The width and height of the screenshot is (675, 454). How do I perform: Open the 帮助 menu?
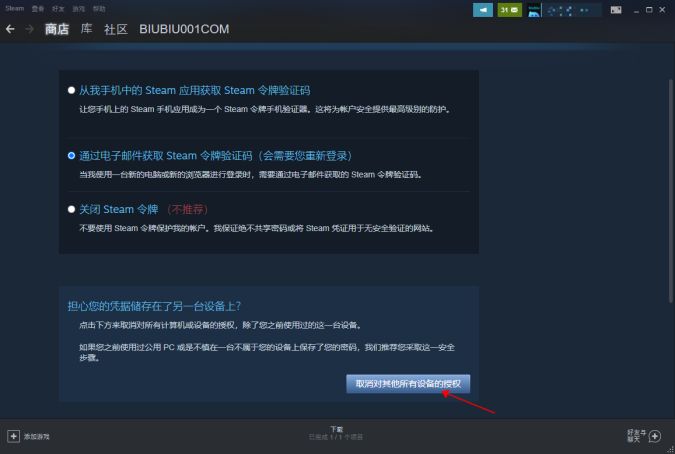point(98,8)
